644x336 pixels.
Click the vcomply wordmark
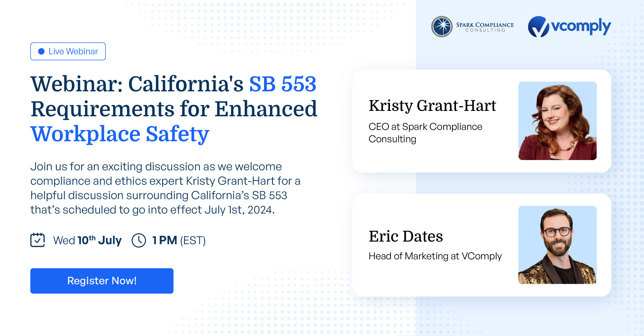click(x=581, y=26)
